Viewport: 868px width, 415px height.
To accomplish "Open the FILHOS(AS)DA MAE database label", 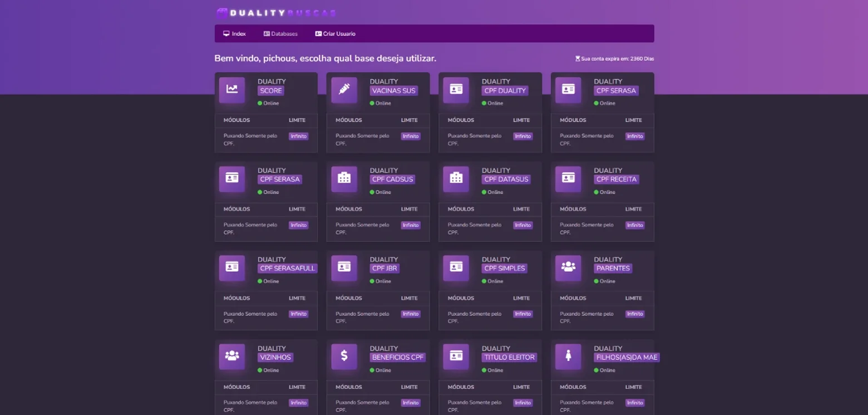I will 627,358.
